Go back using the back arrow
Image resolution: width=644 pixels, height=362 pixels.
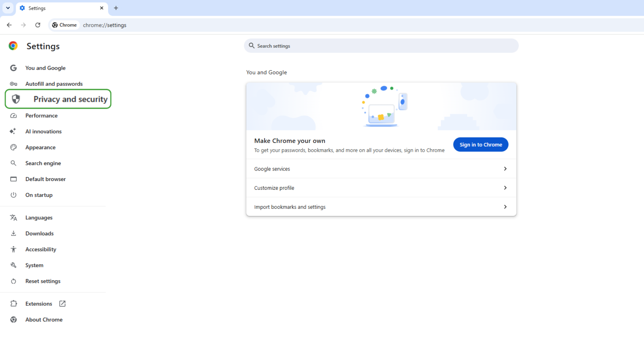pos(9,25)
